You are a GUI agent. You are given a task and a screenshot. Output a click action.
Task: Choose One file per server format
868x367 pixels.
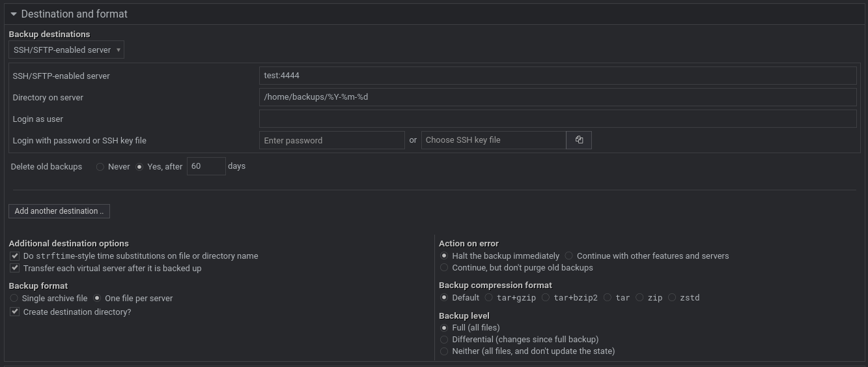pyautogui.click(x=98, y=299)
